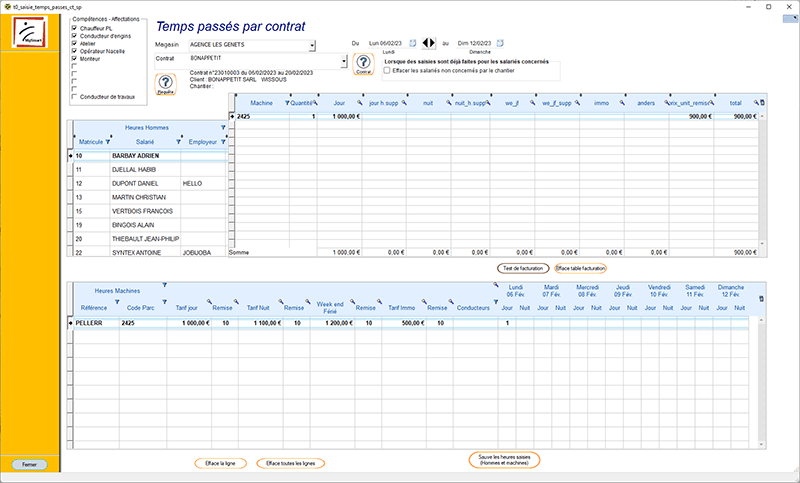The width and height of the screenshot is (800, 483).
Task: Tick Effacer les salariés non concernés
Action: 387,70
